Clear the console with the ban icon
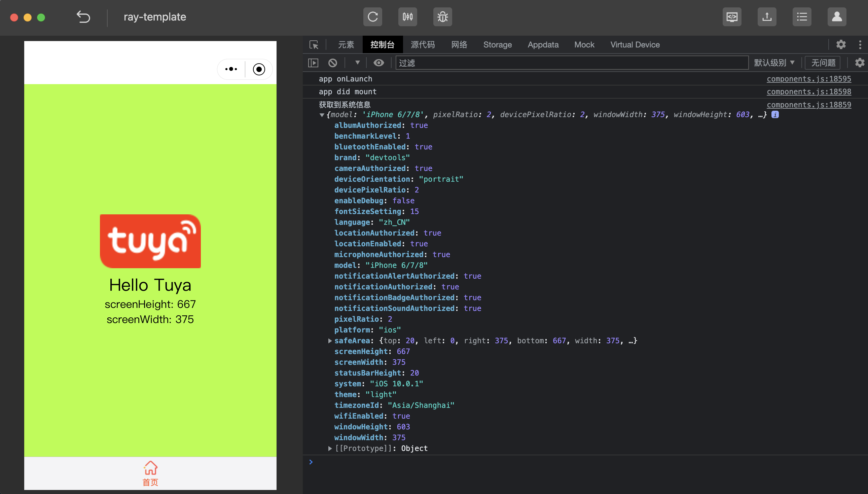This screenshot has height=494, width=868. [332, 63]
